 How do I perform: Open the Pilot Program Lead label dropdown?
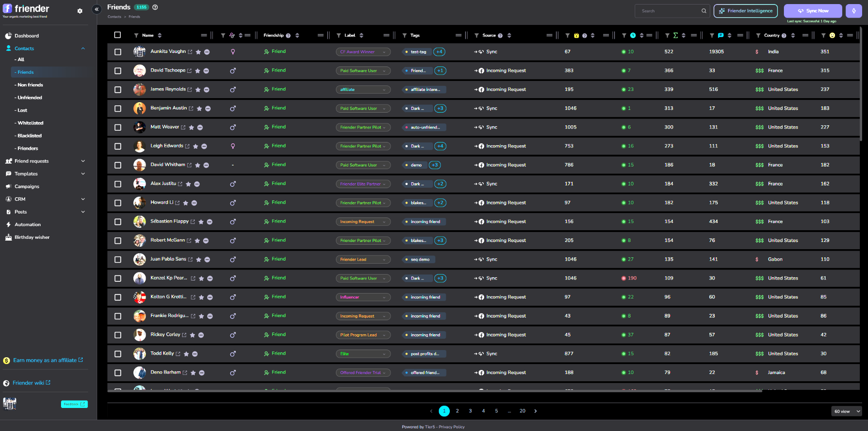click(363, 335)
